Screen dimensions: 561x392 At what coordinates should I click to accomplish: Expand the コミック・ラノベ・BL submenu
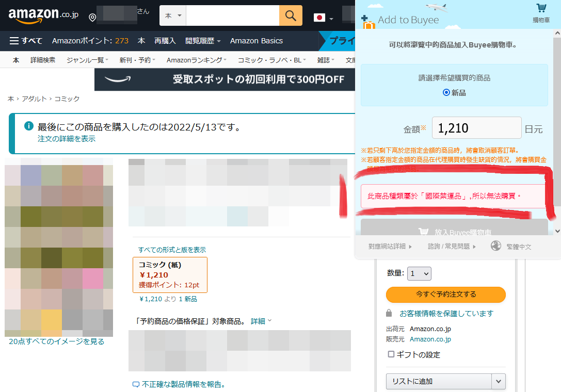[x=272, y=60]
